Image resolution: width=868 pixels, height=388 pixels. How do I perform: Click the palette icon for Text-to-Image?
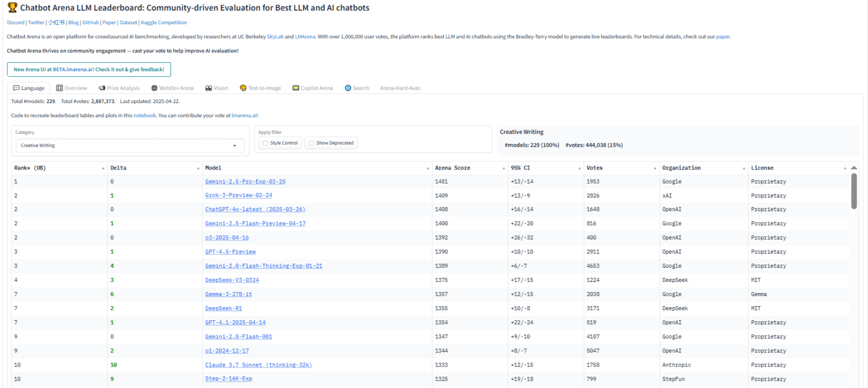(x=243, y=88)
